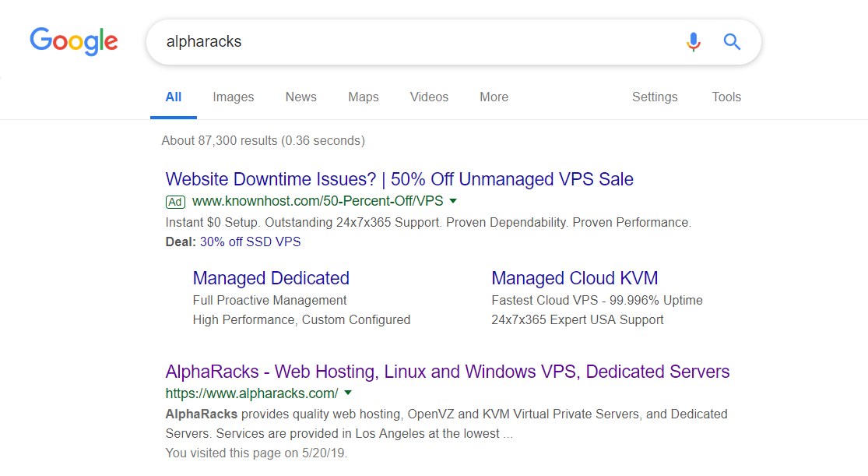The height and width of the screenshot is (476, 868).
Task: Open the Maps tab
Action: point(363,97)
